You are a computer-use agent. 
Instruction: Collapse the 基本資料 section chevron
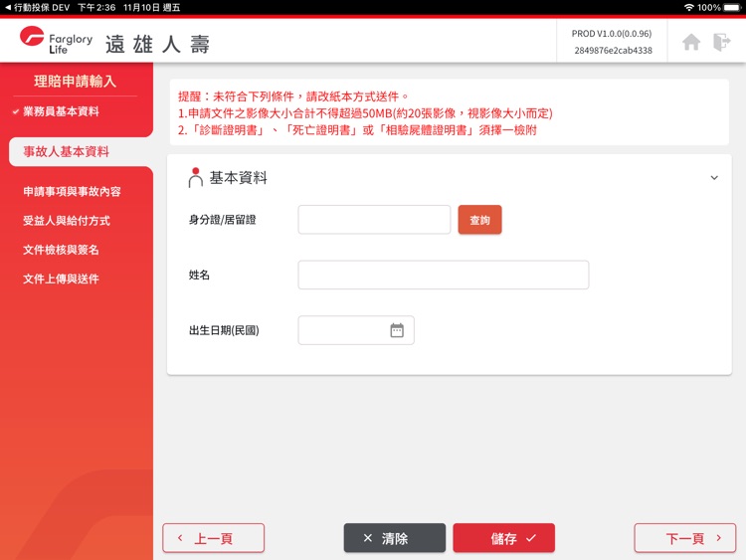tap(714, 178)
